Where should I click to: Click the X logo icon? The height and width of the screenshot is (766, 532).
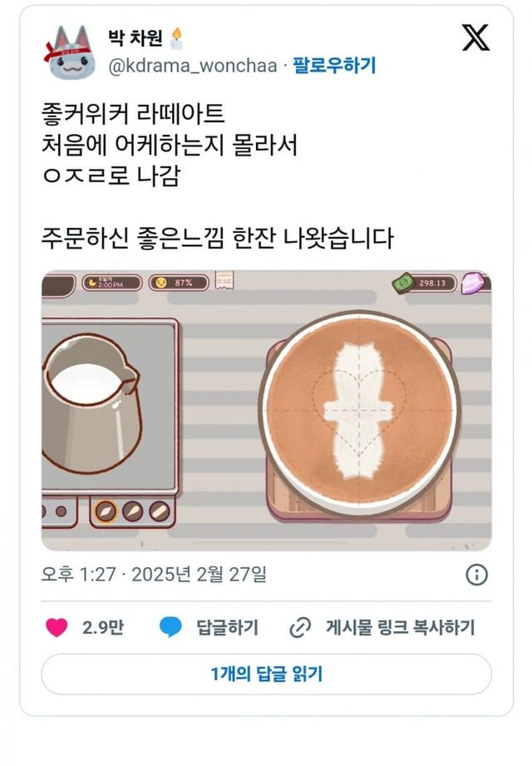tap(475, 38)
